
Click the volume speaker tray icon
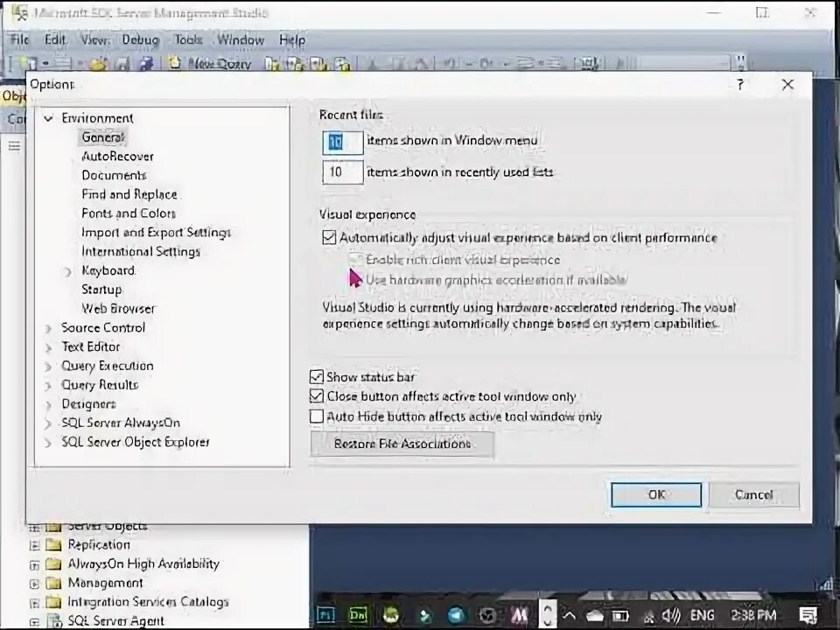pos(671,615)
